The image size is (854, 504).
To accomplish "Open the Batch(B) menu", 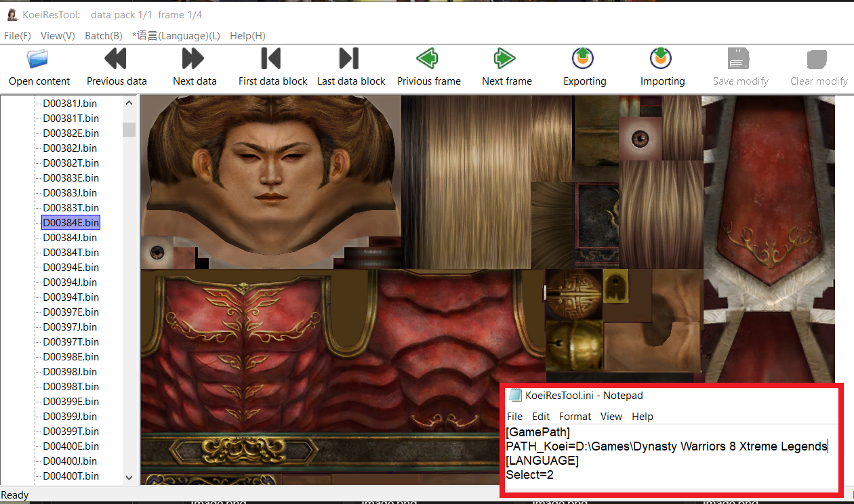I will pos(104,35).
